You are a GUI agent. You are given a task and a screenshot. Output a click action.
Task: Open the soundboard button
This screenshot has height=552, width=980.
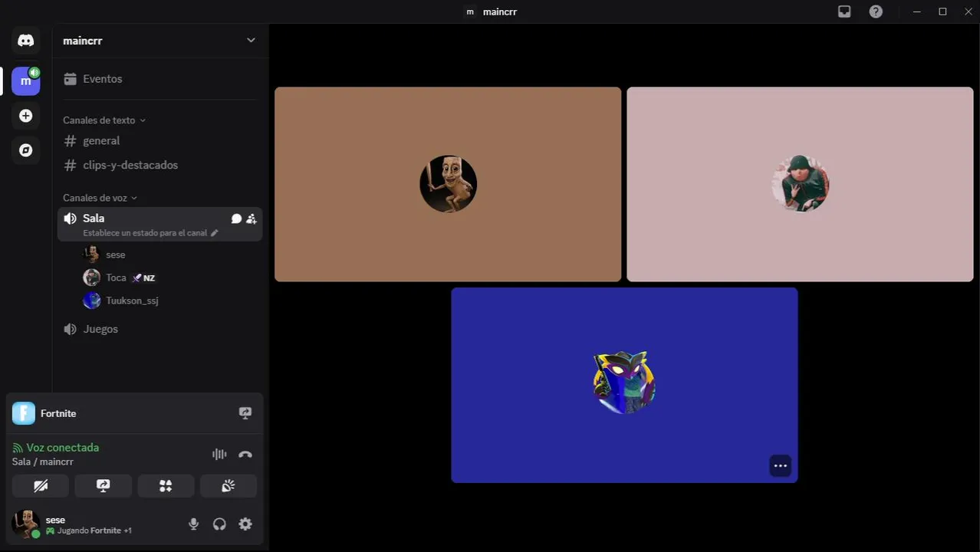point(229,486)
